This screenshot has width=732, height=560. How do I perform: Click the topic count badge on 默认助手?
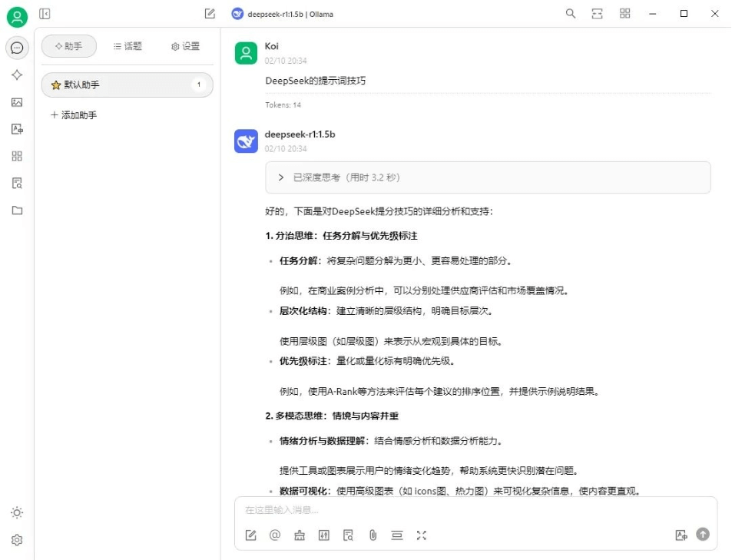pyautogui.click(x=199, y=84)
